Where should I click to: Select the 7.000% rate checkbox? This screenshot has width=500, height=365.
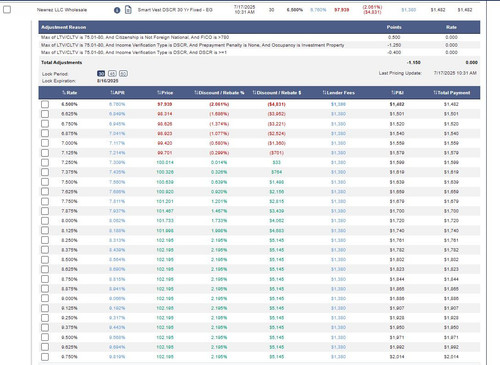[x=45, y=143]
